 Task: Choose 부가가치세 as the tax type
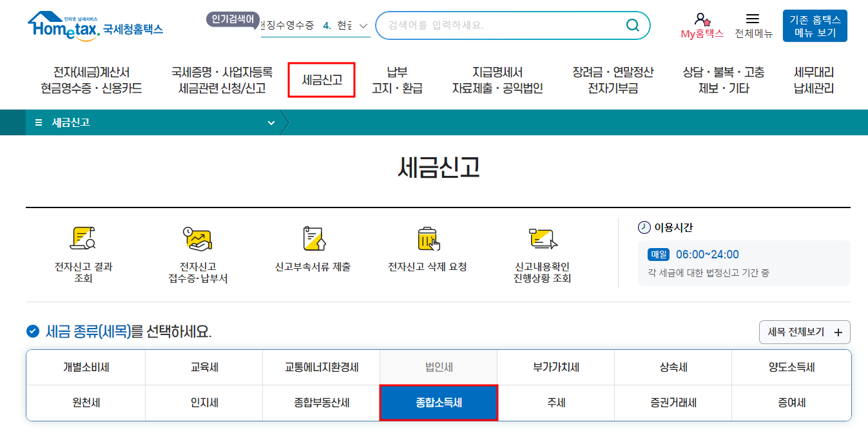pos(555,367)
